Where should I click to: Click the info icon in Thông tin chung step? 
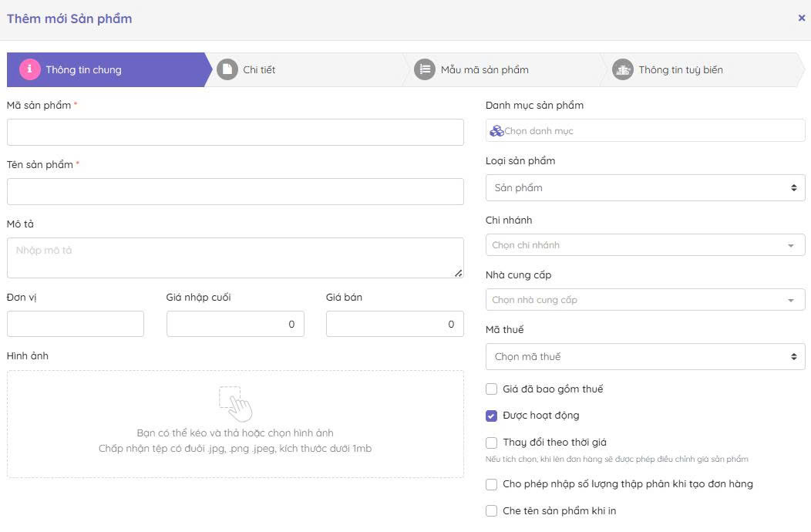30,69
